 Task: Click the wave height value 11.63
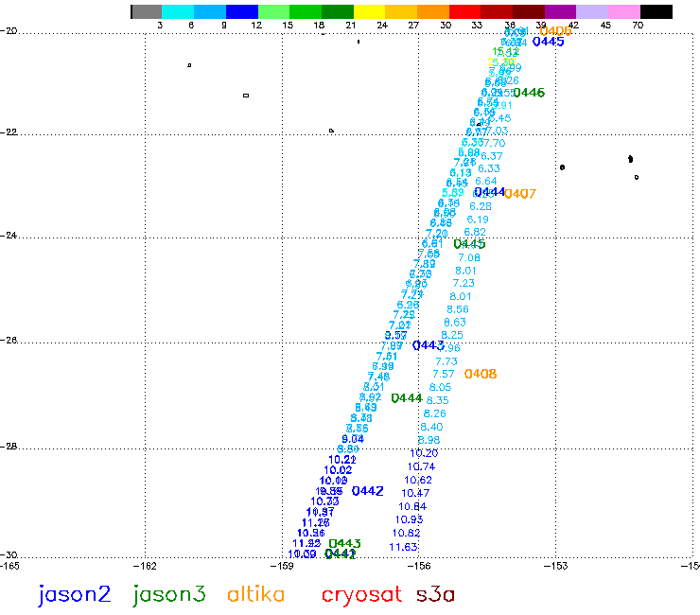click(x=403, y=547)
